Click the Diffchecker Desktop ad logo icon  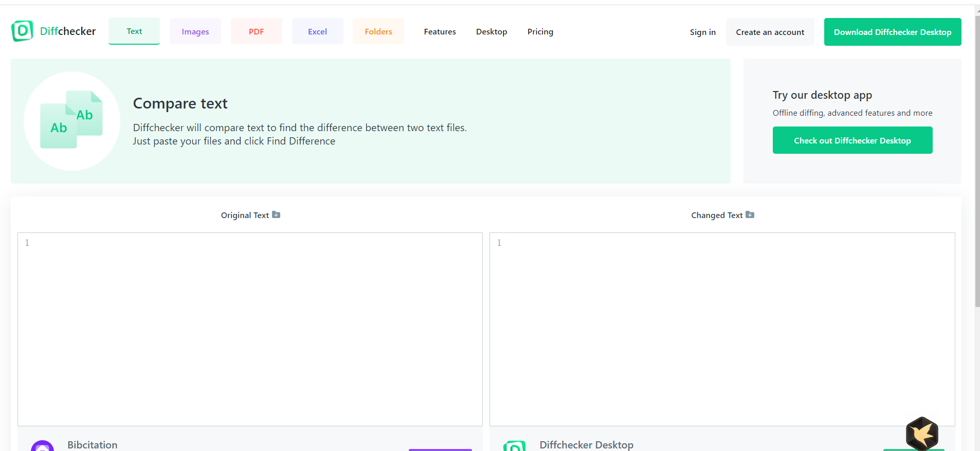(x=514, y=446)
